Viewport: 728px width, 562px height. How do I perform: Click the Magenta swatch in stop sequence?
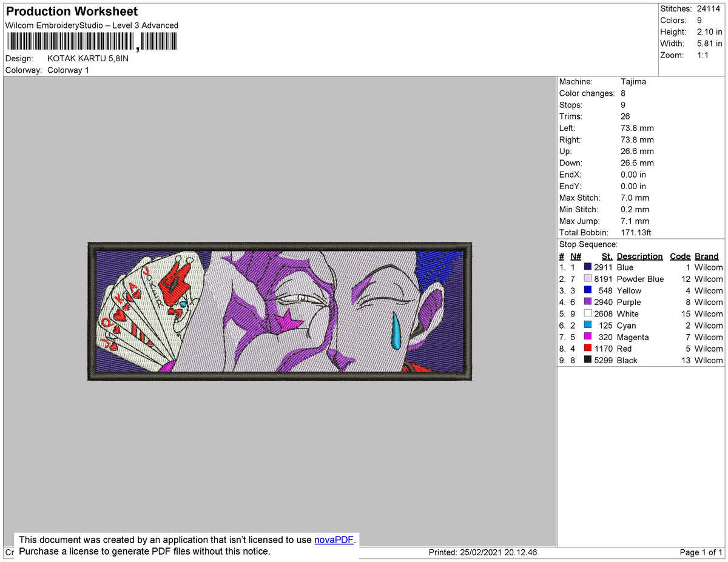pyautogui.click(x=587, y=337)
